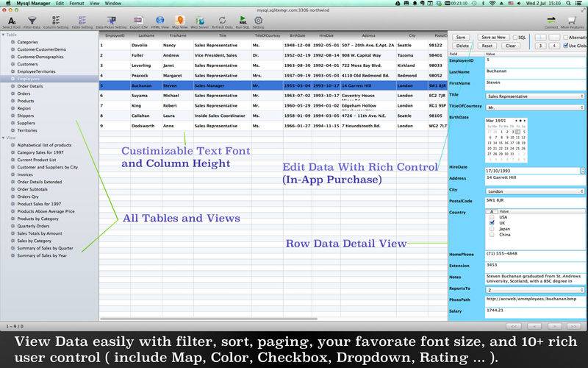Open the TitleOfCourtesy dropdown
The image size is (588, 368).
point(535,107)
